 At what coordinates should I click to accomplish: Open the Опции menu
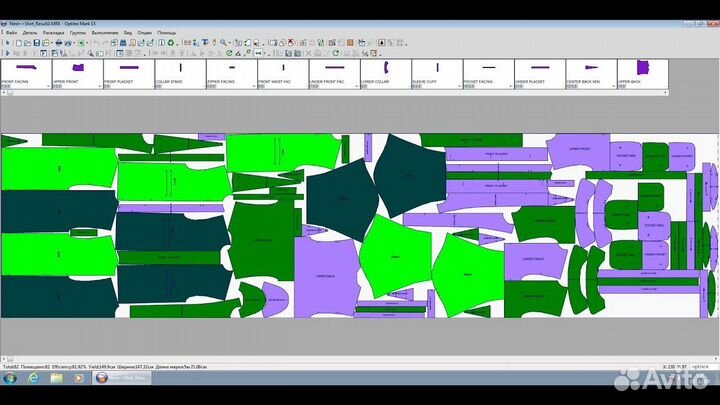144,32
